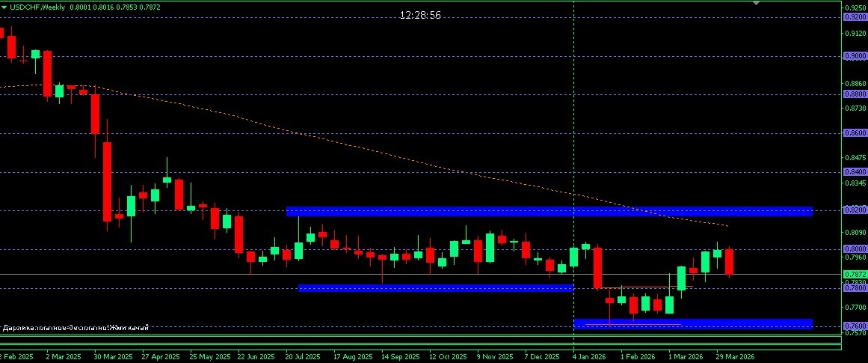Viewport: 868px width, 363px height.
Task: Select the blue support rectangle at 0.7600
Action: click(693, 323)
